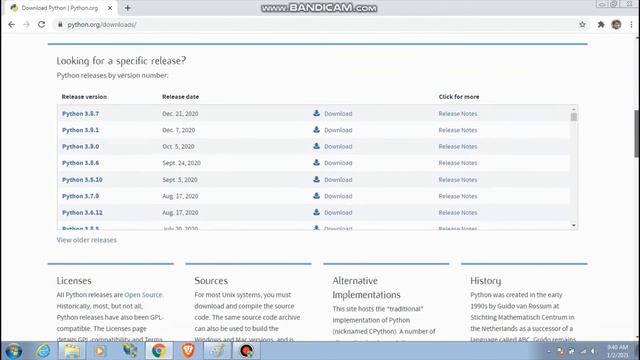640x360 pixels.
Task: Click the Oct. 5, 2020 release date
Action: (178, 146)
